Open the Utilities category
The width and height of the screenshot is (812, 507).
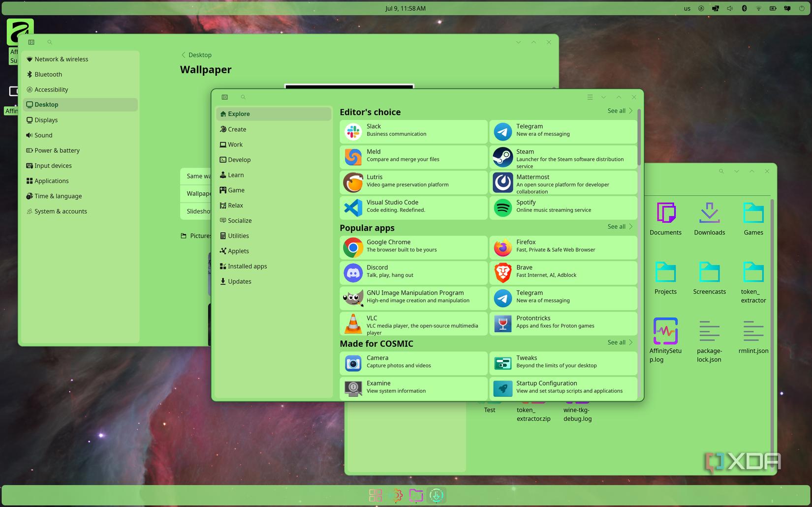274,236
